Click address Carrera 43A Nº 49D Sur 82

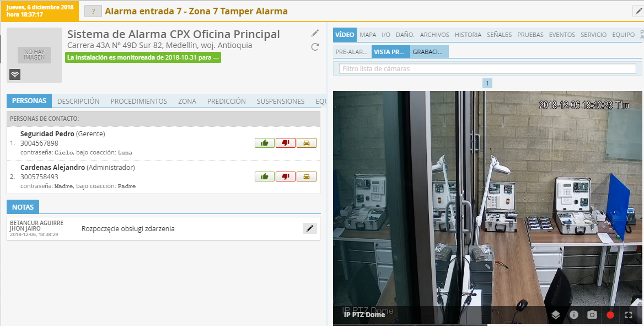[x=160, y=45]
